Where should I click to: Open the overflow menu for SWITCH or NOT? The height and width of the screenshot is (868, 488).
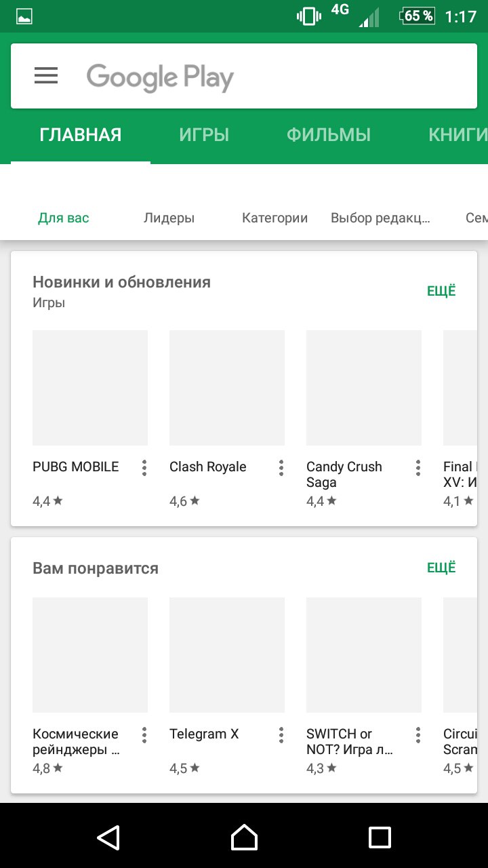tap(418, 735)
